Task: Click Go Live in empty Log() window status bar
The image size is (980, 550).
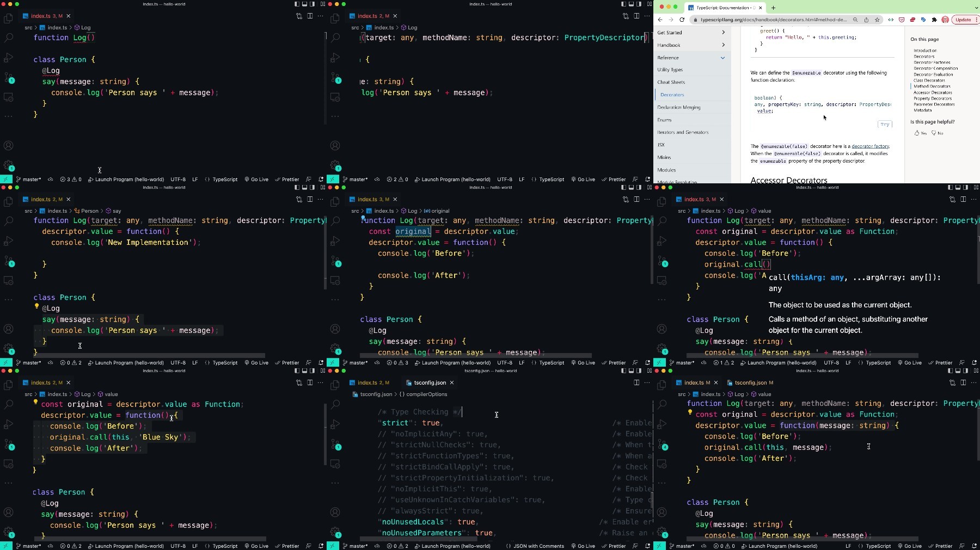Action: click(x=256, y=179)
